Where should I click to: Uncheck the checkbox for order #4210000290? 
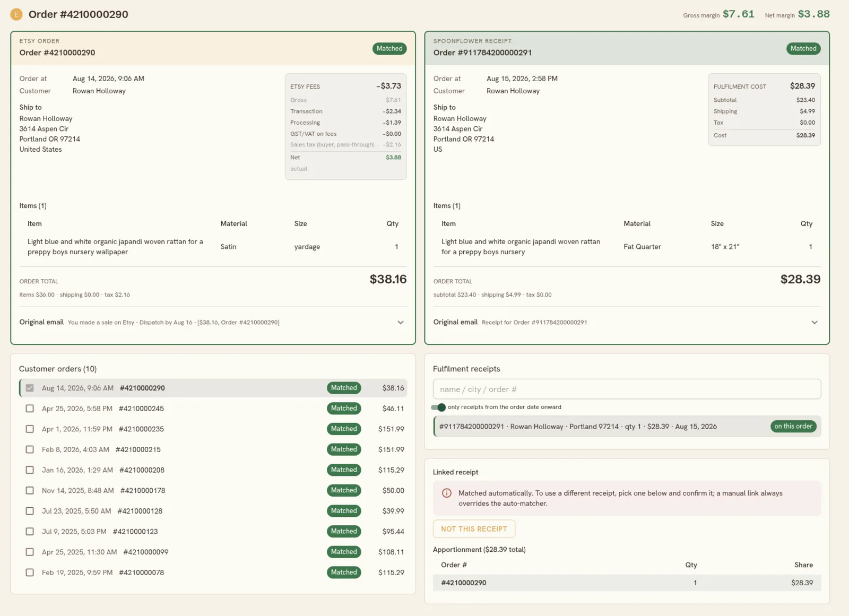pos(30,388)
